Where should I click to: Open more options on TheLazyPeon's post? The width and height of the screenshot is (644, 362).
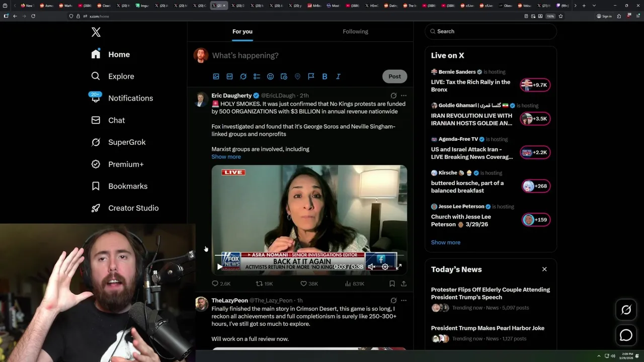pos(404,300)
